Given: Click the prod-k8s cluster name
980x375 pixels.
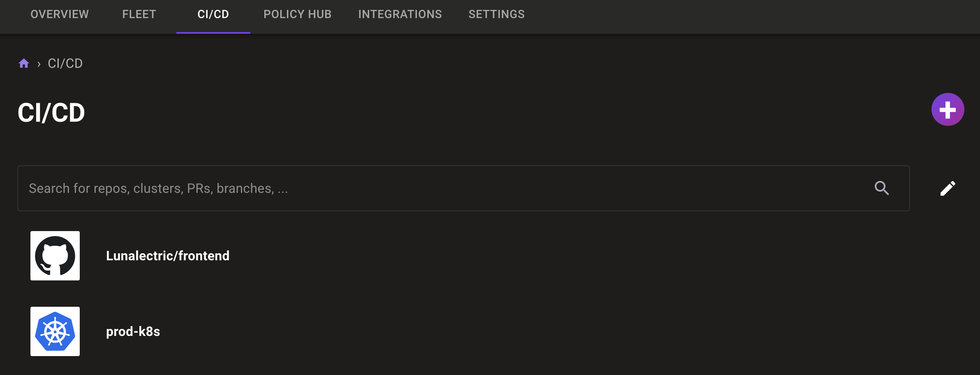Looking at the screenshot, I should (132, 331).
